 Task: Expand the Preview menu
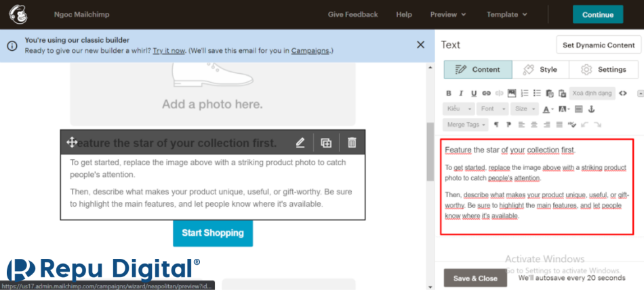point(448,14)
